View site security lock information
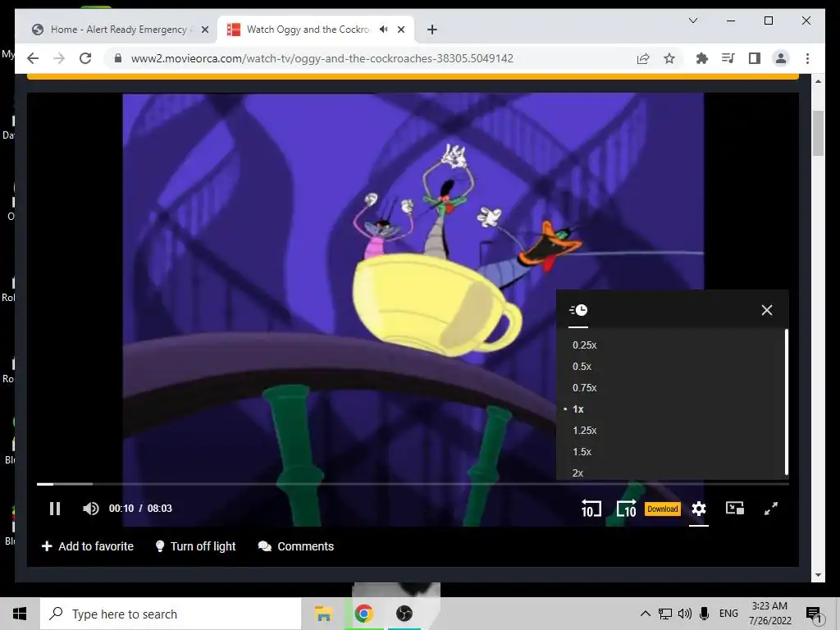This screenshot has width=840, height=630. click(x=118, y=58)
